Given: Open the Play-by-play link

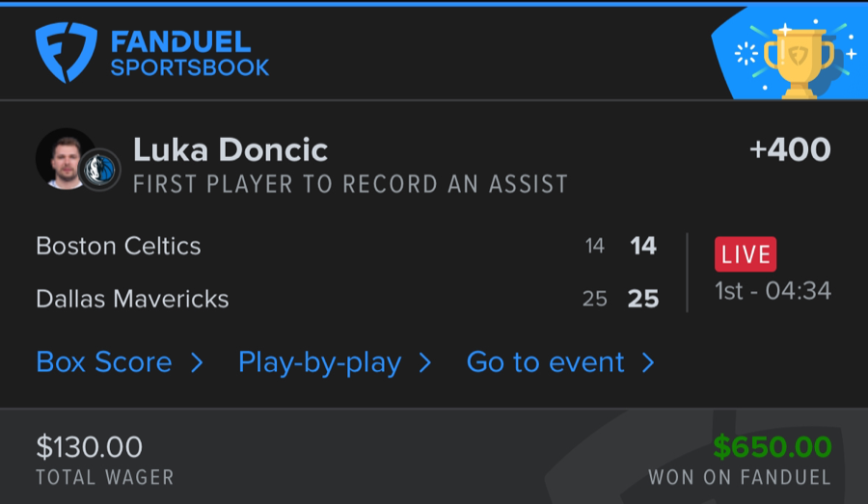Looking at the screenshot, I should [x=319, y=362].
